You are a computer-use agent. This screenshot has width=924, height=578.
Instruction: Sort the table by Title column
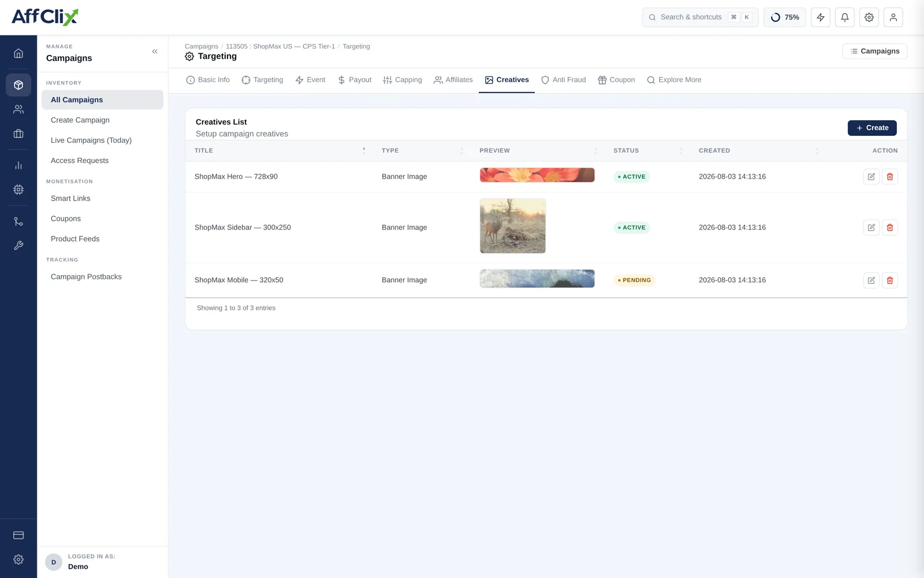(279, 151)
